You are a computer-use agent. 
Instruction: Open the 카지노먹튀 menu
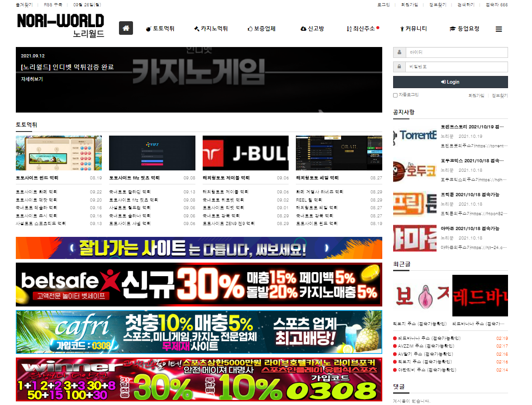pos(211,29)
